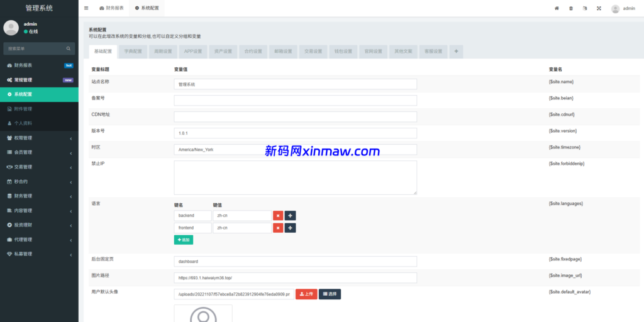Toggle fullscreen icon in top bar
Image resolution: width=644 pixels, height=322 pixels.
(599, 8)
